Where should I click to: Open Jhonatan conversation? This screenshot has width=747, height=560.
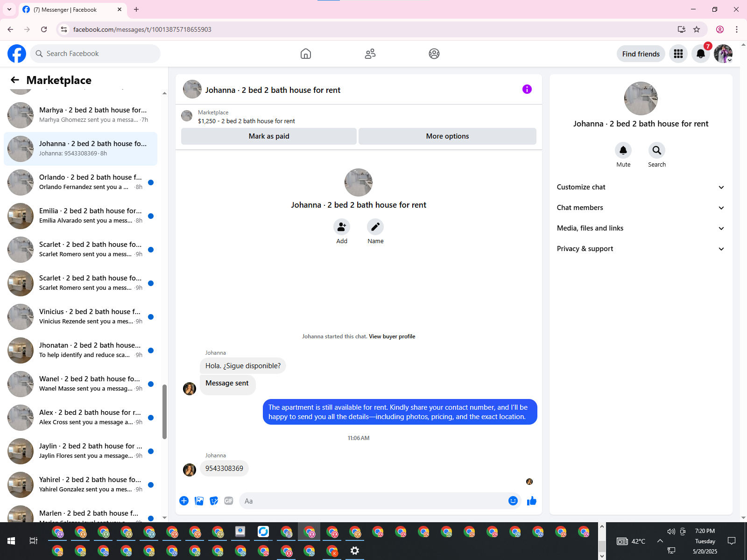click(80, 350)
